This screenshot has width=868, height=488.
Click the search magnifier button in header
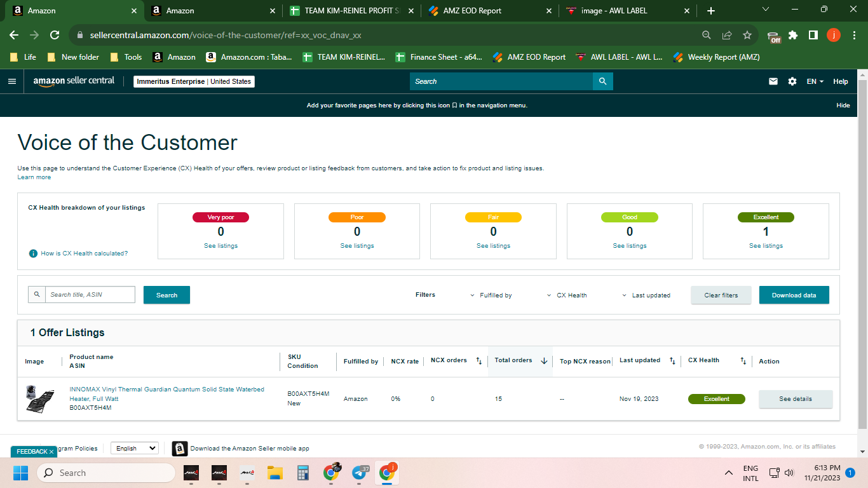(x=602, y=81)
